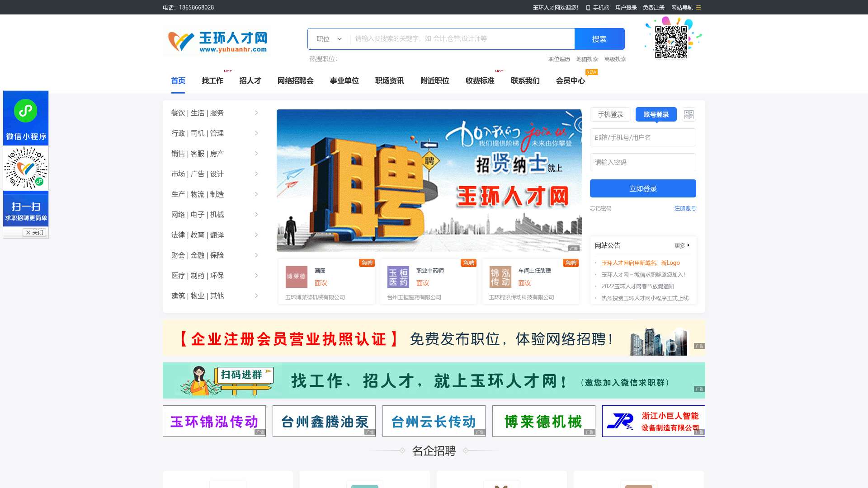Click the 忘记密码 link
The height and width of the screenshot is (488, 868).
(601, 208)
